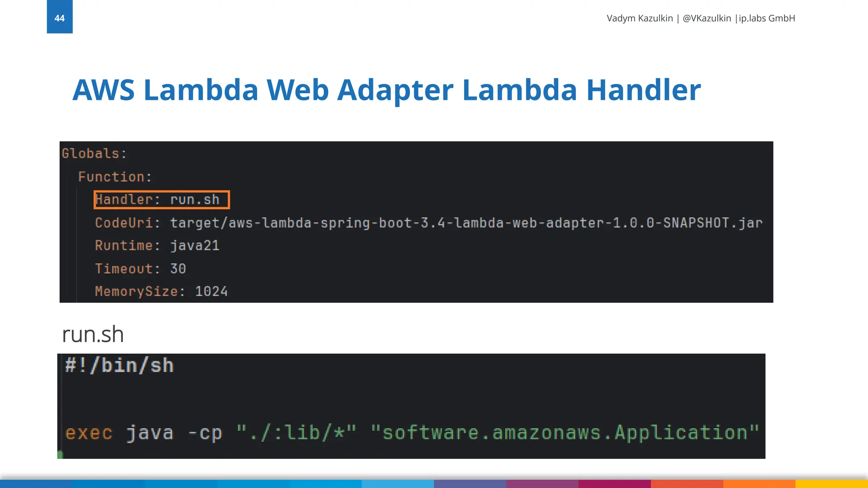Click the slide number 44 badge
The image size is (868, 488).
click(60, 17)
